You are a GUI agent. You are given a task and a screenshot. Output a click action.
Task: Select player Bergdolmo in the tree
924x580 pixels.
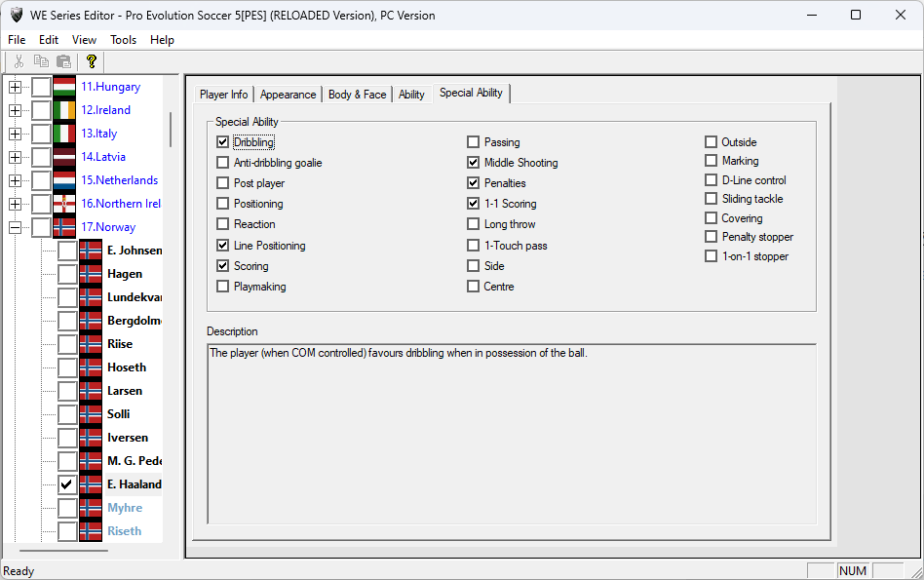(135, 321)
